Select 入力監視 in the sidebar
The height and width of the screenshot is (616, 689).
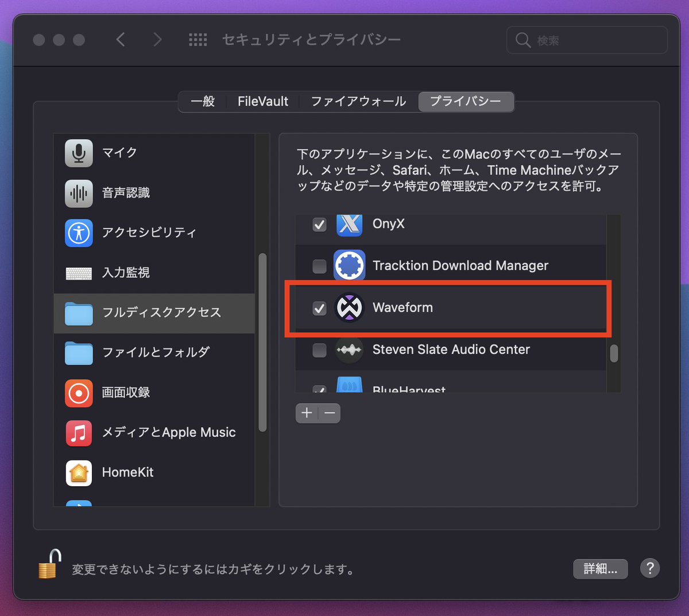point(154,273)
